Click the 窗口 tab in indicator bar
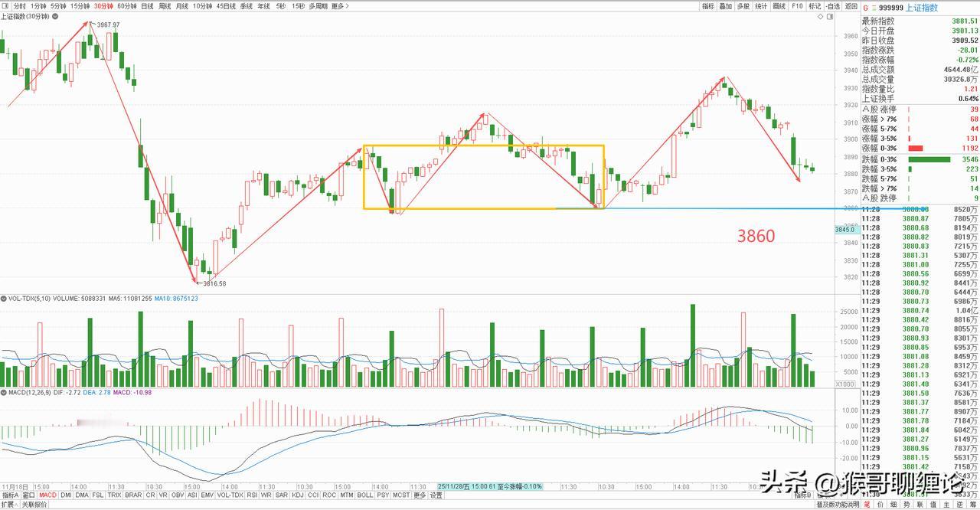This screenshot has height=510, width=980. pyautogui.click(x=28, y=495)
